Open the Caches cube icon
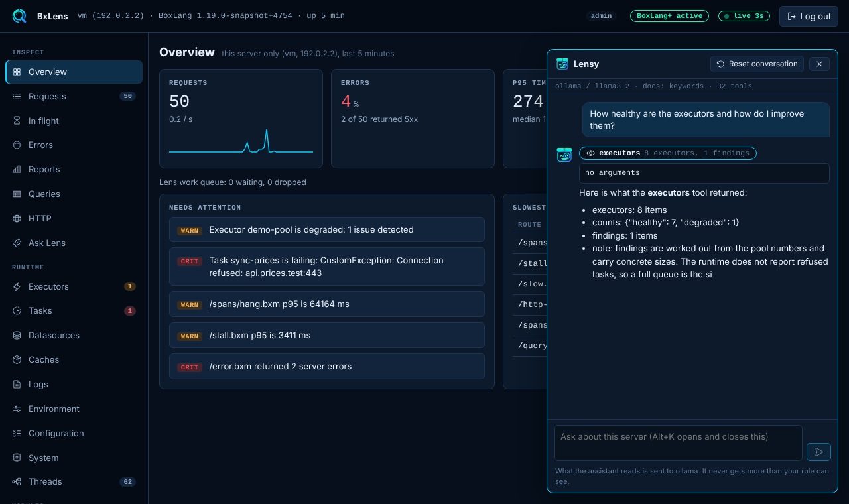 pyautogui.click(x=17, y=359)
